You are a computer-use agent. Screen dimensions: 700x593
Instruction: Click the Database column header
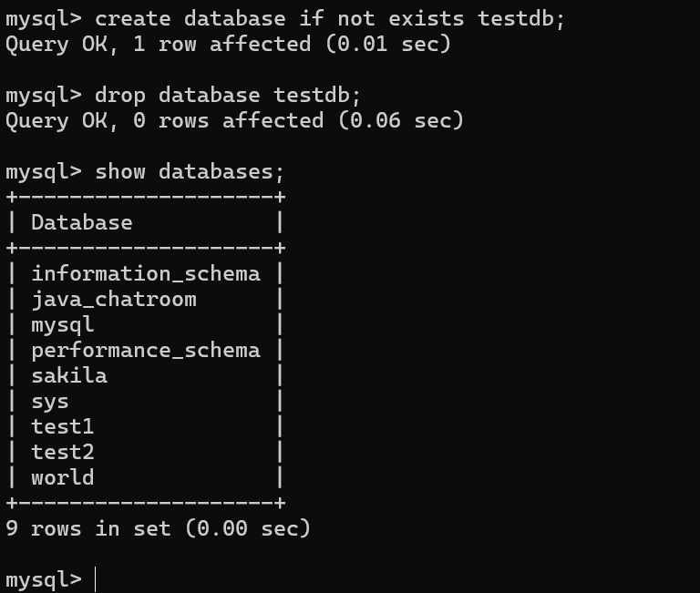pos(82,222)
